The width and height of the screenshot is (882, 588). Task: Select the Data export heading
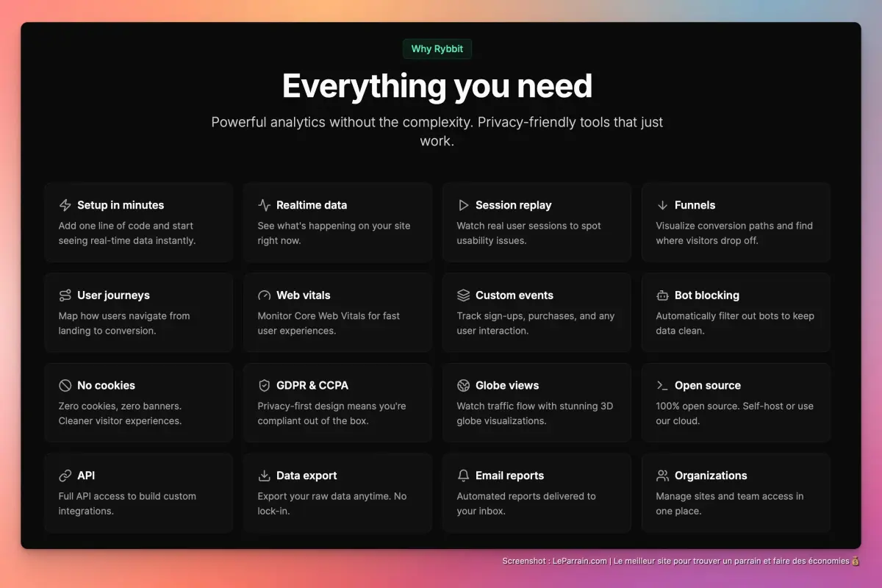(x=306, y=476)
